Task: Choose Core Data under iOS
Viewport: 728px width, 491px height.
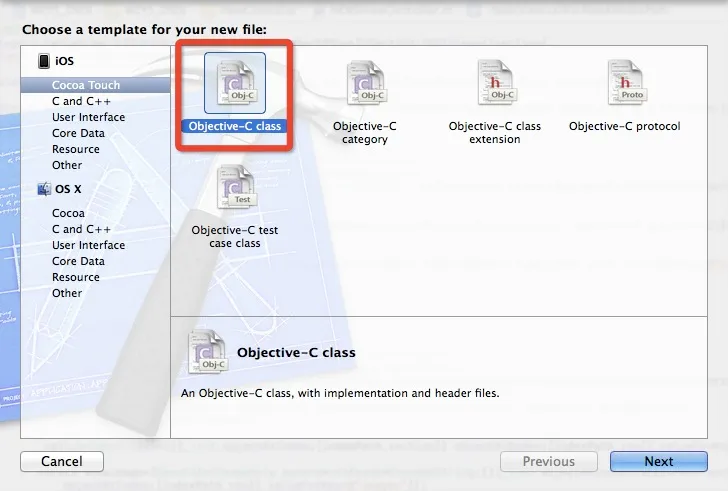Action: (78, 133)
